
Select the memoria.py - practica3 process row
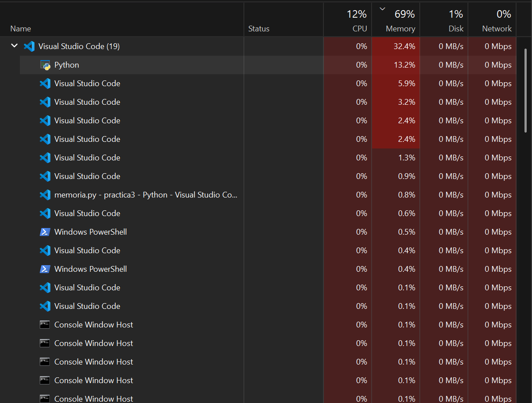click(x=146, y=195)
